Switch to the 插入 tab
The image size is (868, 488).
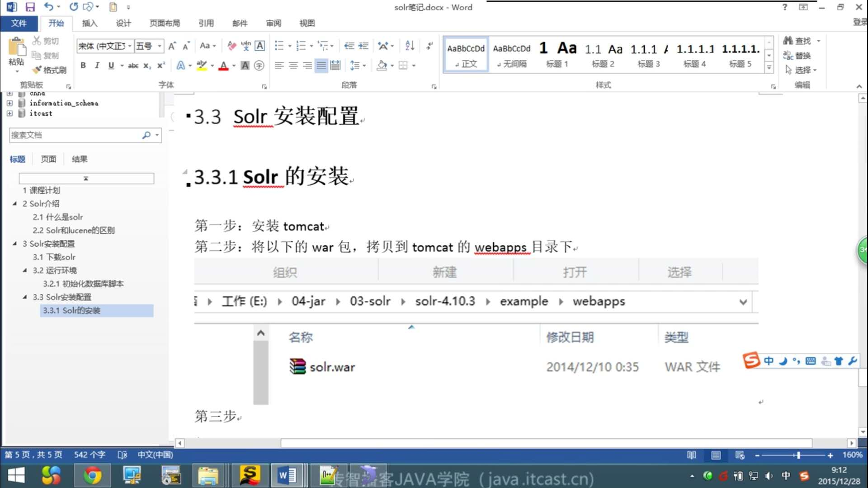[x=90, y=23]
